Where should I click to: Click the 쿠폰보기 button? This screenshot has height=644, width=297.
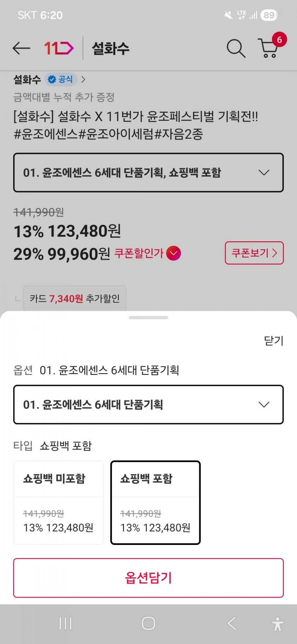254,253
